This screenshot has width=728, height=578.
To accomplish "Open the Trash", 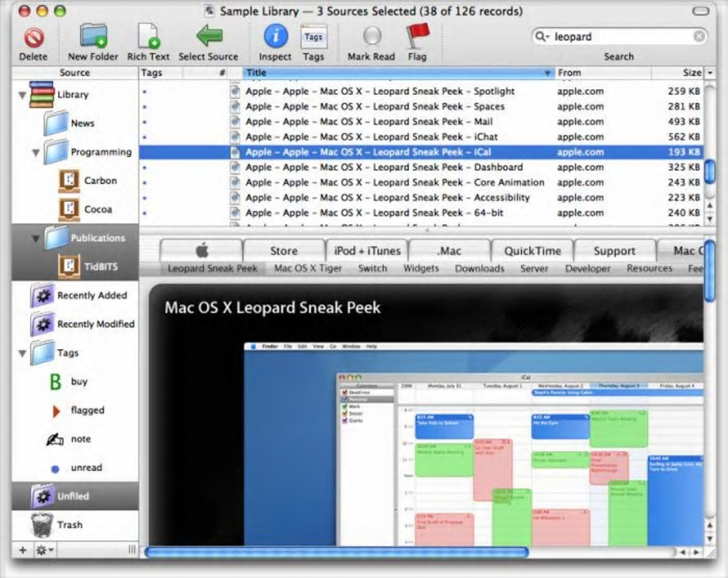I will (42, 525).
